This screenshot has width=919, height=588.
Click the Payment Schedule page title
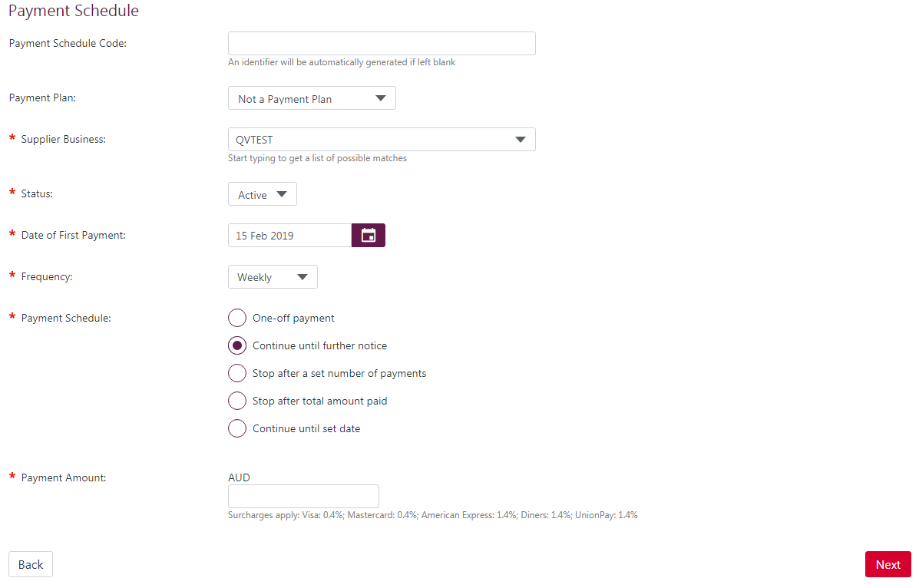[x=73, y=11]
